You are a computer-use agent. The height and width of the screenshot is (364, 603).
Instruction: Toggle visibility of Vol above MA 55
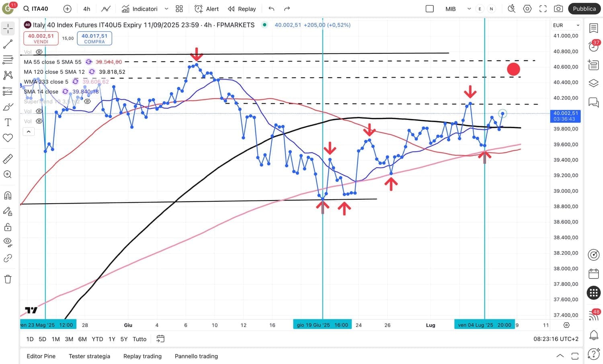(x=39, y=52)
